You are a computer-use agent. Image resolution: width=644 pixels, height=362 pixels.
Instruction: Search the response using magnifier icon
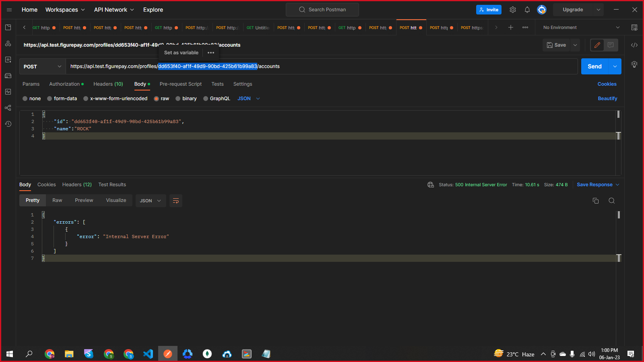tap(612, 201)
